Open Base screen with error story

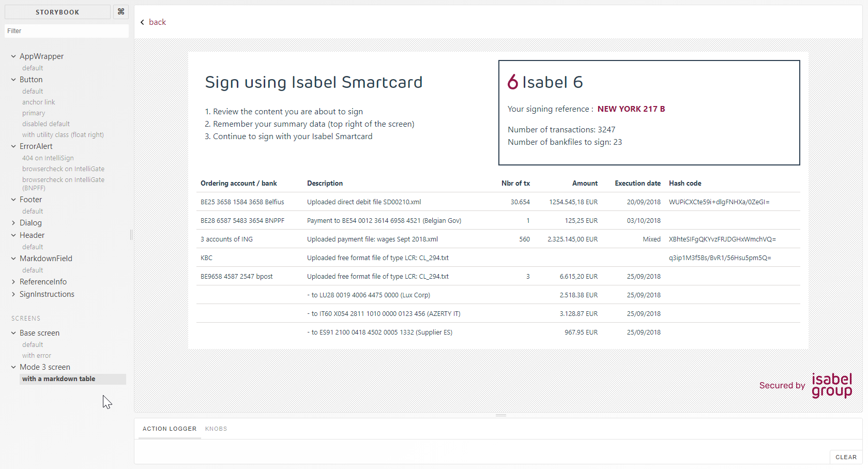pyautogui.click(x=37, y=356)
